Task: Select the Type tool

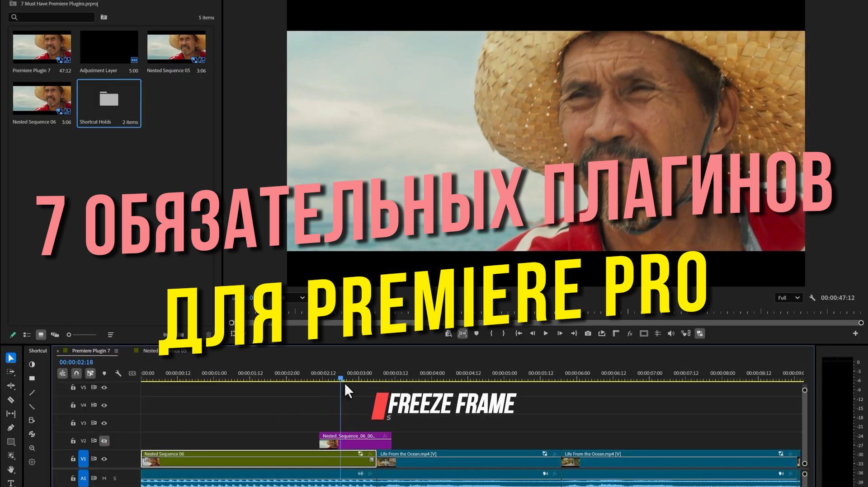Action: tap(11, 483)
